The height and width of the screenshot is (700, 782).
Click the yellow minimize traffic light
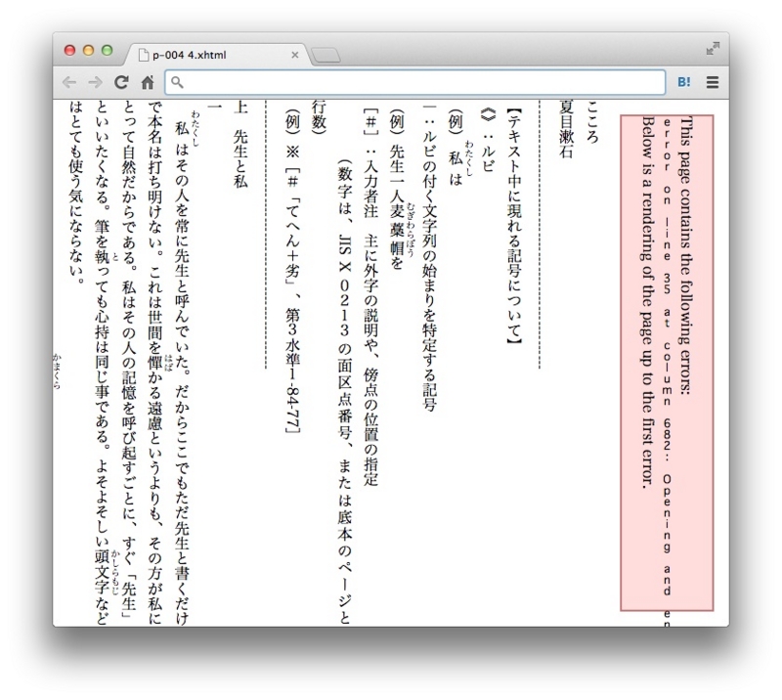[86, 48]
